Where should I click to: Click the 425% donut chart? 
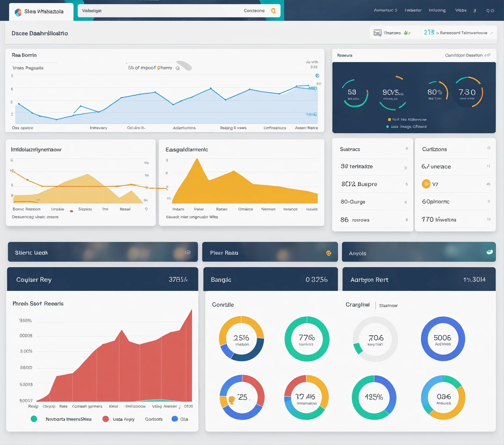point(374,397)
